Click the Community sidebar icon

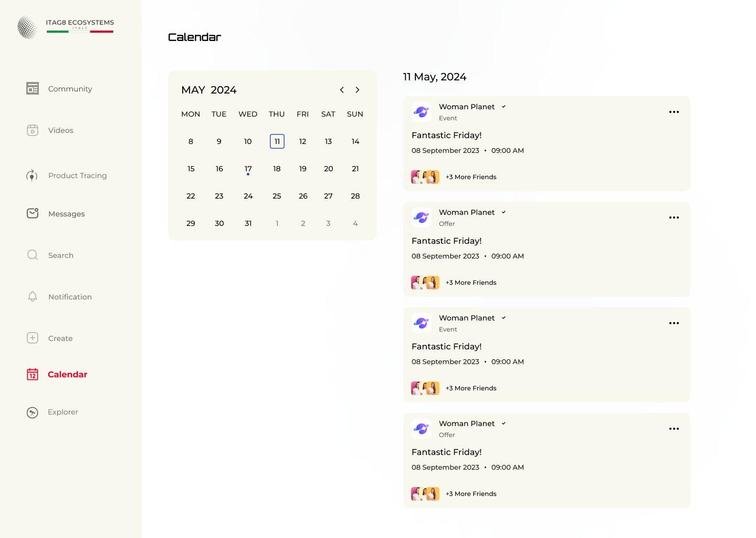[x=33, y=89]
